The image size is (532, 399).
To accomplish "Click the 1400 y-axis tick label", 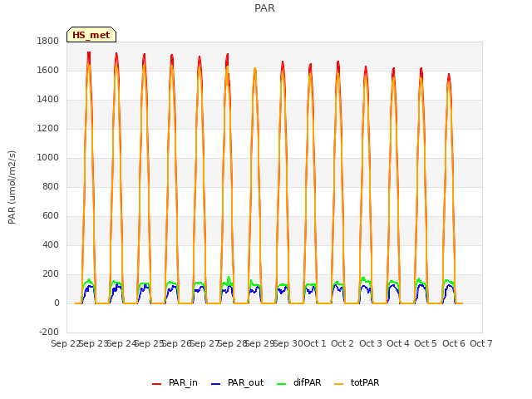I will pyautogui.click(x=48, y=100).
